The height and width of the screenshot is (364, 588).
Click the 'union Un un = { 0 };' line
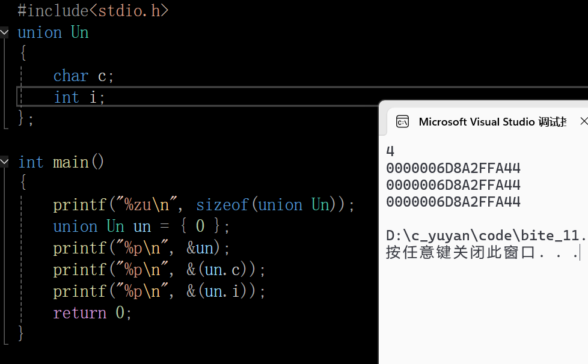click(141, 226)
